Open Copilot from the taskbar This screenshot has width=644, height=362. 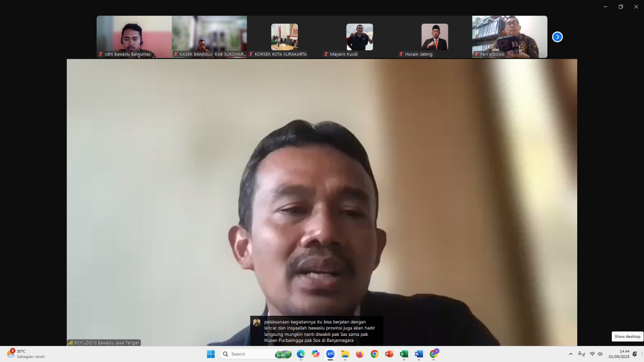(x=316, y=354)
